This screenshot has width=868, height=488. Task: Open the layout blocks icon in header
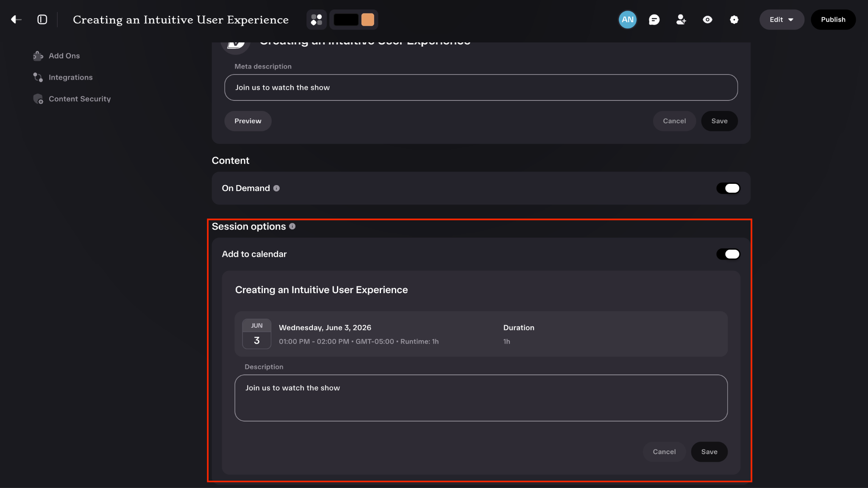coord(317,19)
